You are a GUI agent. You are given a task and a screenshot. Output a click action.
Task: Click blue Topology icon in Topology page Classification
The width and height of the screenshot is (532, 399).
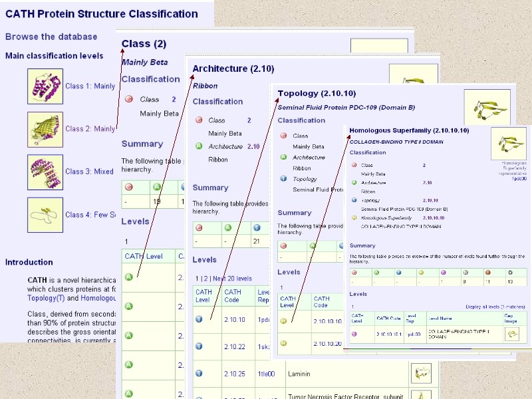pos(284,178)
